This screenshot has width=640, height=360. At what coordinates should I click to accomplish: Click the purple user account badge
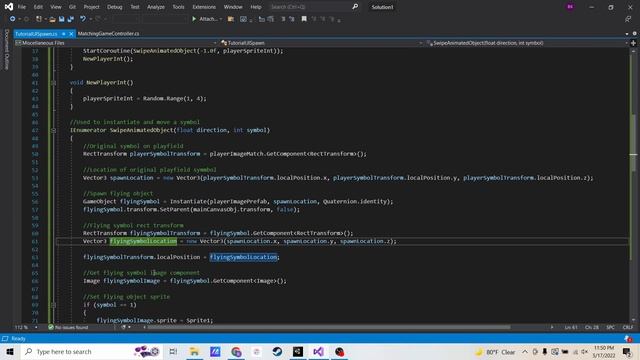570,7
